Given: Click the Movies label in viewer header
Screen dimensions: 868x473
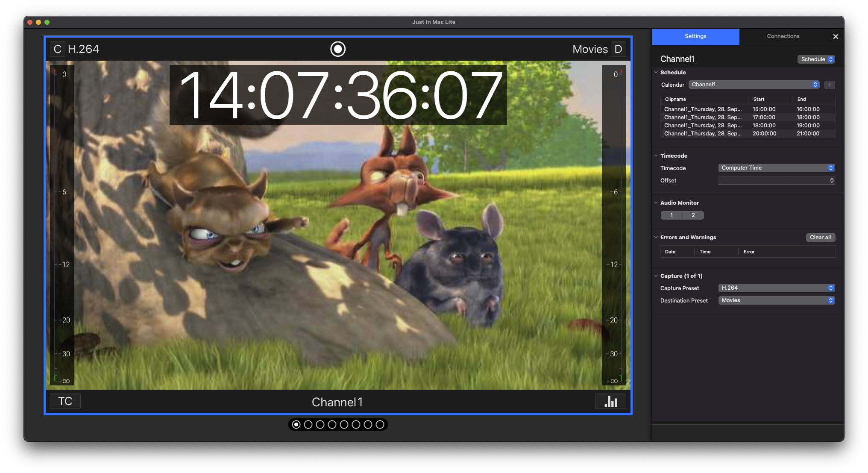Looking at the screenshot, I should coord(590,49).
